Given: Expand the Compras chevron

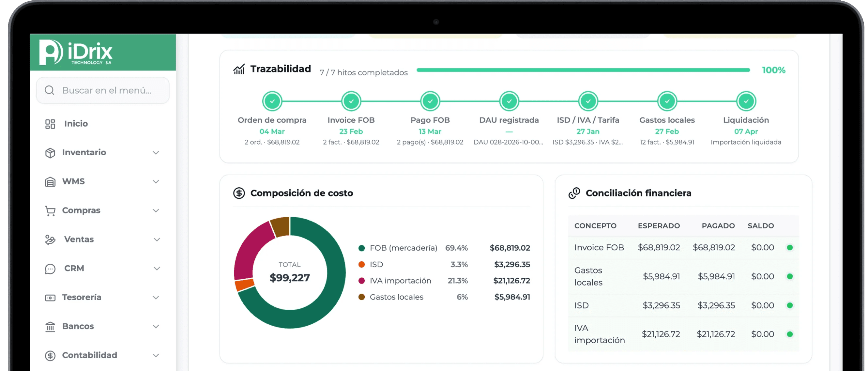Looking at the screenshot, I should pyautogui.click(x=156, y=210).
